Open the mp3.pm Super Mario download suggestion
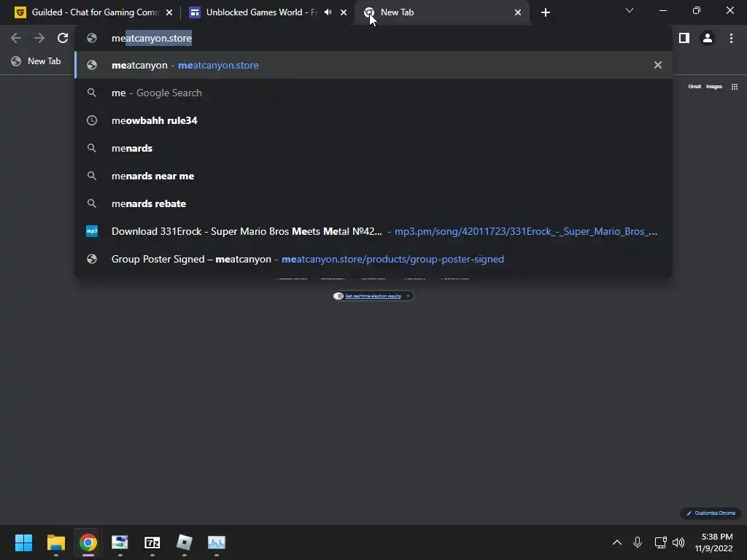The width and height of the screenshot is (747, 560). click(373, 231)
